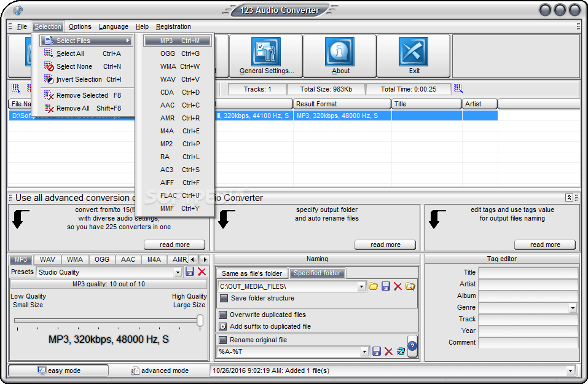Expand the Genre dropdown

click(573, 308)
